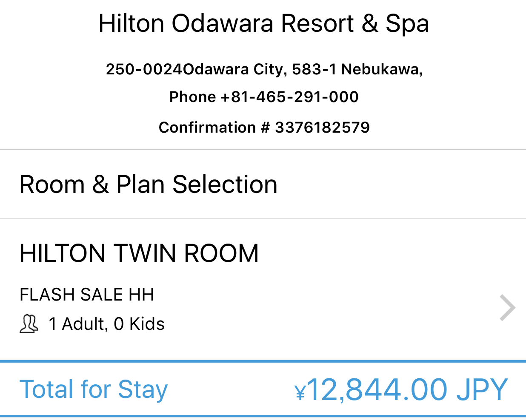Tap the ¥12,844.00 JPY total amount
The image size is (526, 420).
pyautogui.click(x=401, y=389)
